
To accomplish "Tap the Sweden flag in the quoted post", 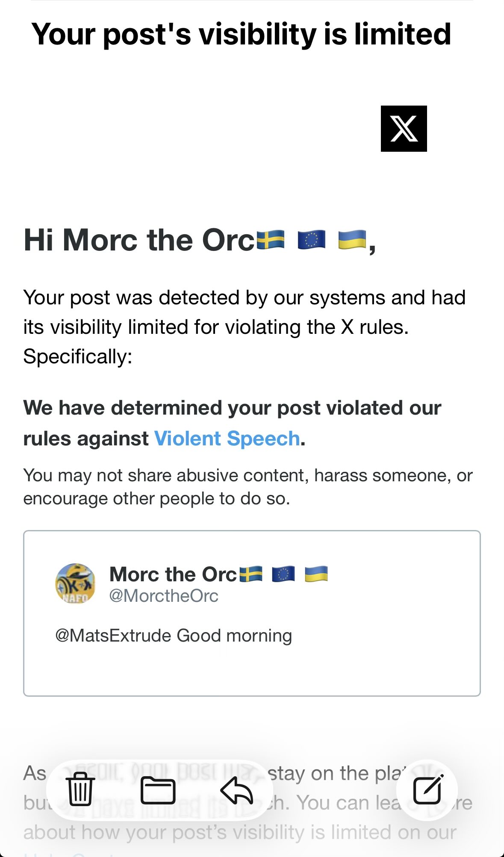I will click(251, 574).
